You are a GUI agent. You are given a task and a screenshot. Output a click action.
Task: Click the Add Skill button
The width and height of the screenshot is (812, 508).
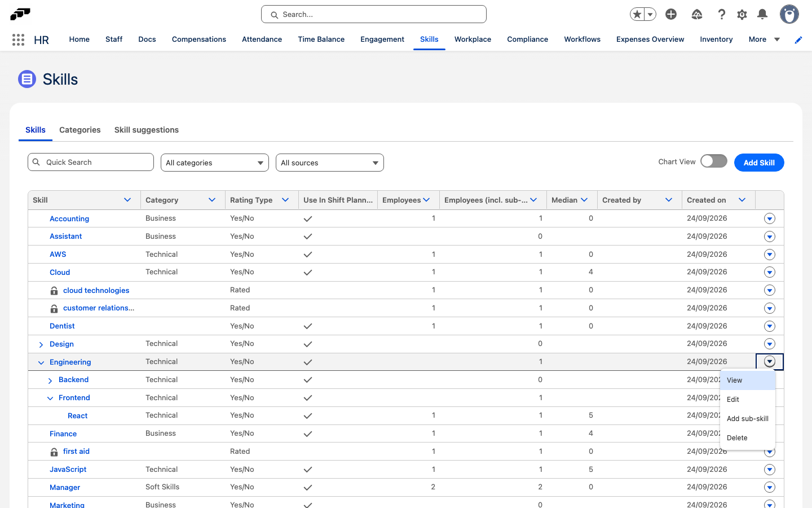[x=759, y=163]
